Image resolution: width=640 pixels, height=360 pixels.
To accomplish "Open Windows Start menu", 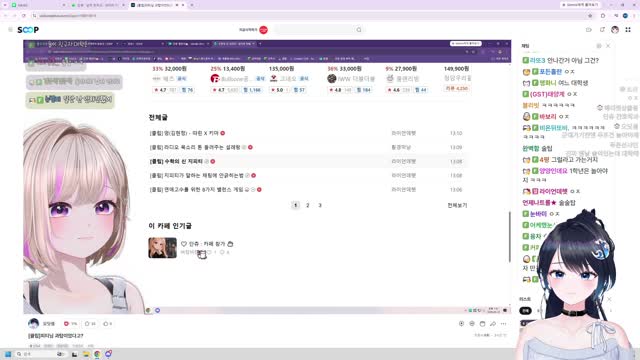I will [x=7, y=354].
